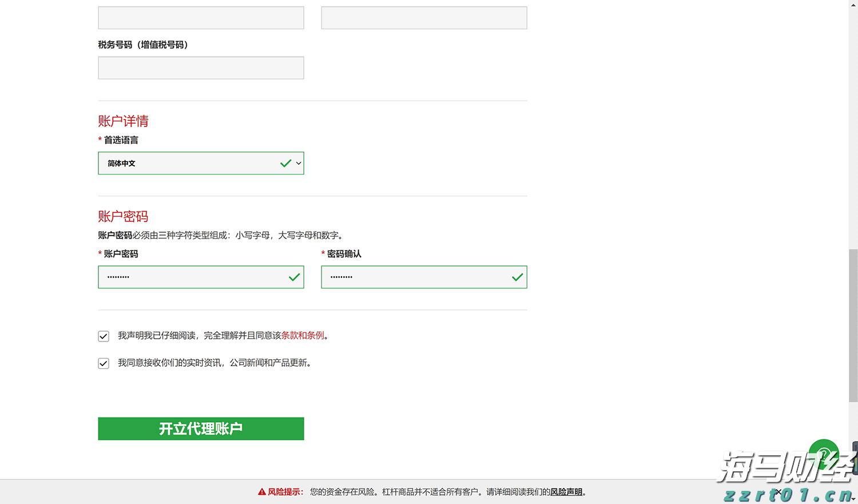Image resolution: width=858 pixels, height=504 pixels.
Task: Dismiss the watermark via the X icon
Action: click(x=778, y=492)
